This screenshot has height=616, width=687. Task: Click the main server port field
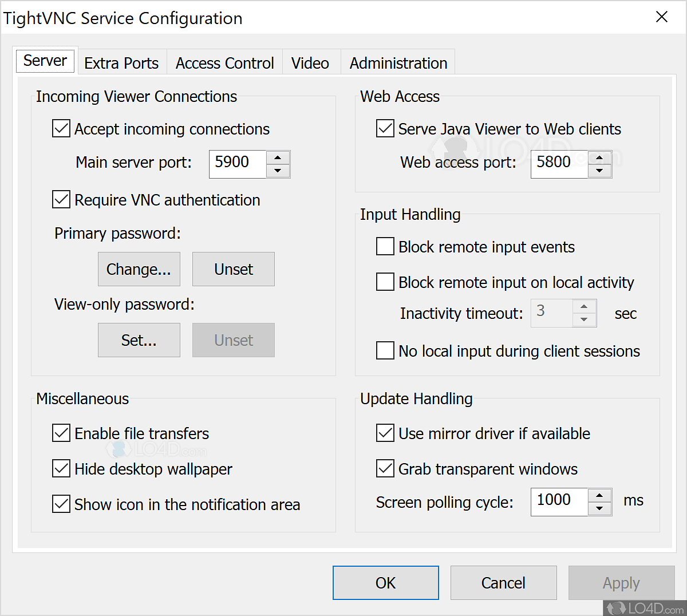click(x=238, y=164)
